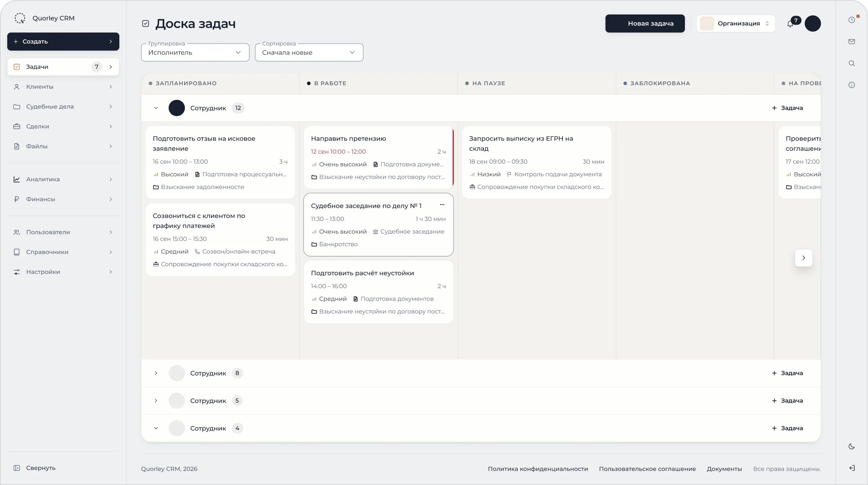The width and height of the screenshot is (868, 485).
Task: Click the search magnifier icon
Action: 852,63
